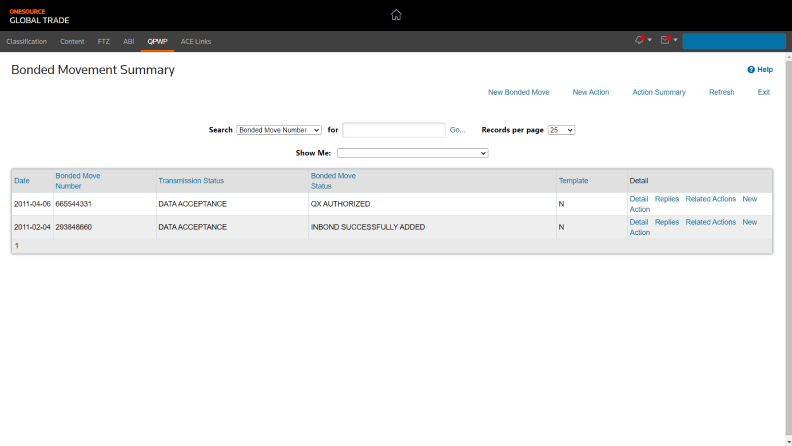The height and width of the screenshot is (446, 792).
Task: Select the FTZ tab
Action: pyautogui.click(x=104, y=41)
